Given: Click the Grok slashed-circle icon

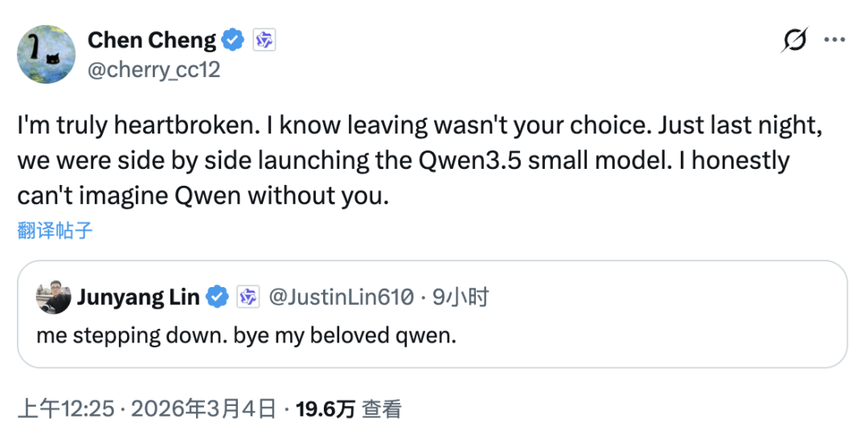Looking at the screenshot, I should point(794,40).
